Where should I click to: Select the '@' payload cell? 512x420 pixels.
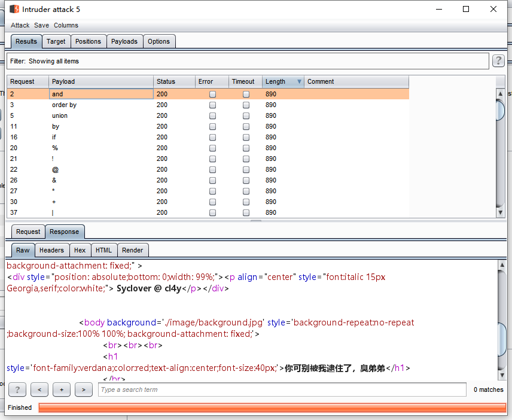[x=101, y=169]
